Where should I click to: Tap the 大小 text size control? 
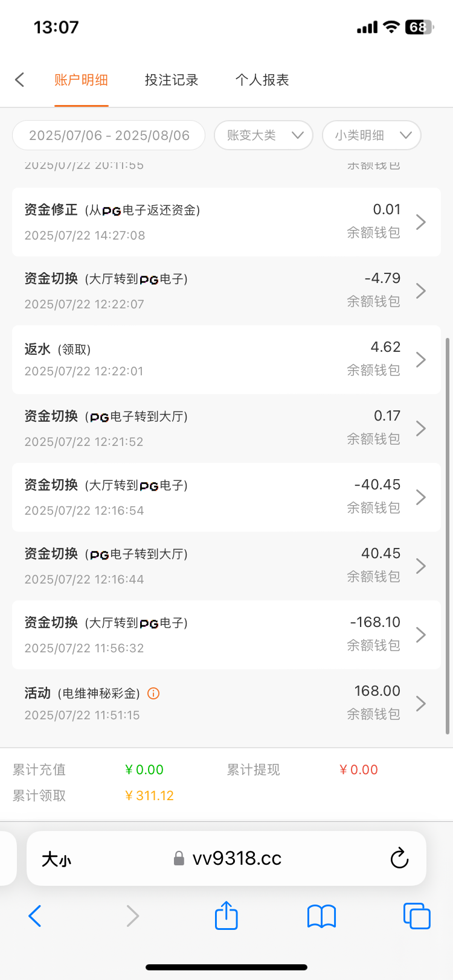[x=56, y=859]
